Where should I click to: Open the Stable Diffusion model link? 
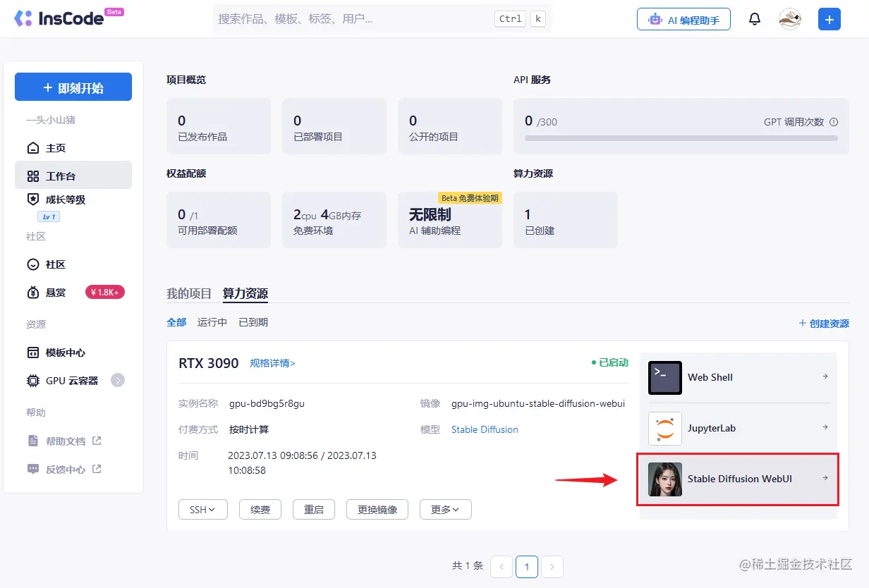coord(485,429)
